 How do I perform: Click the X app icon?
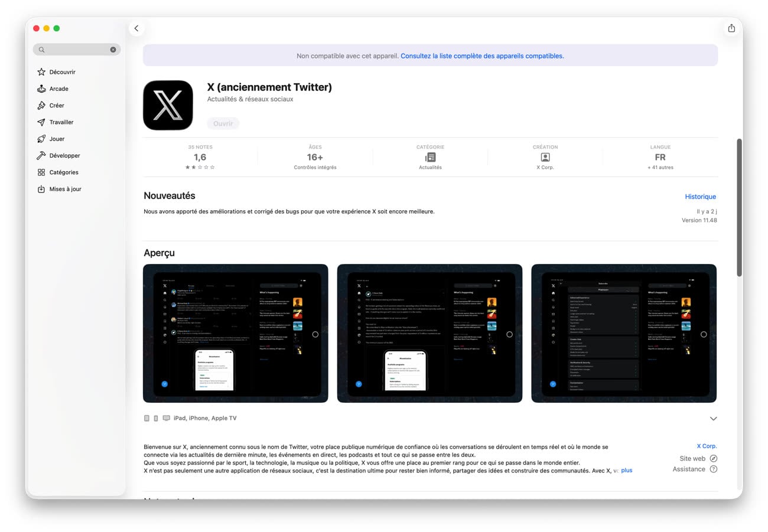click(x=168, y=105)
